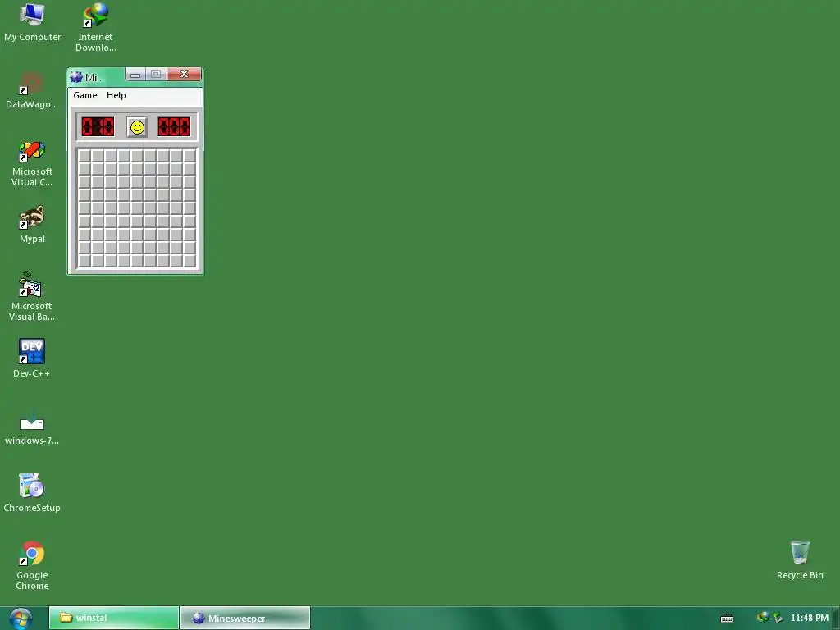Close the Minesweeper window
Screen dimensions: 840x630
coord(185,74)
